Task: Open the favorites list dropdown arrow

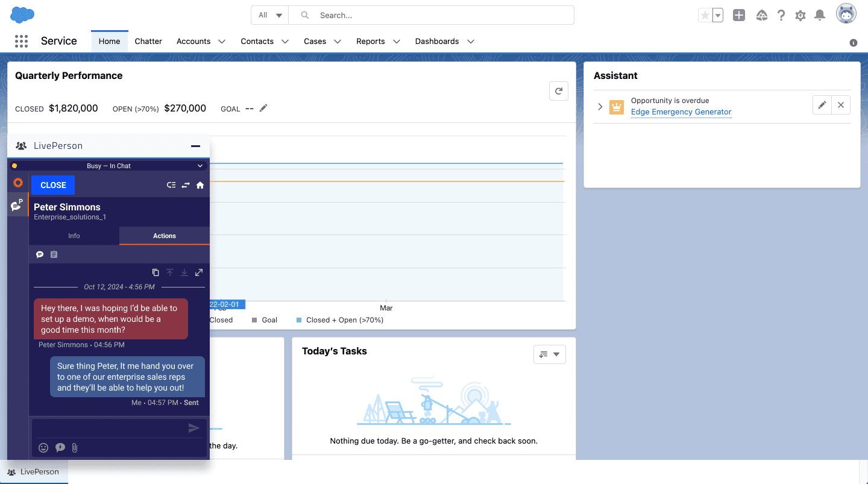Action: [717, 16]
